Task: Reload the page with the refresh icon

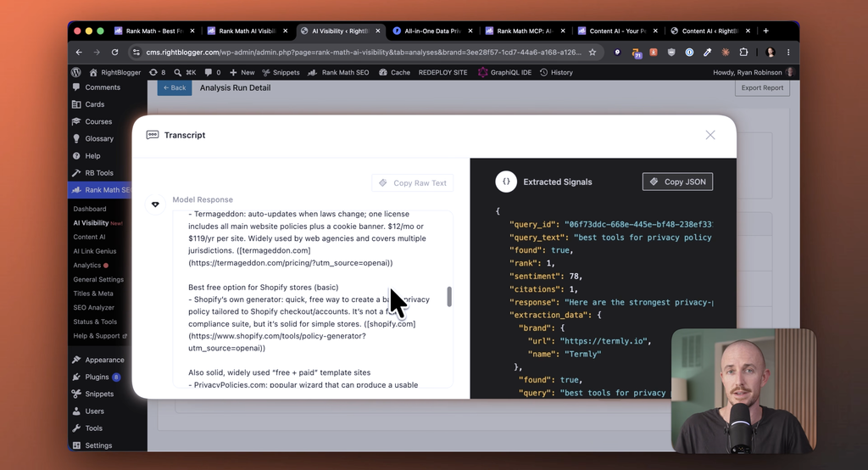Action: 114,52
